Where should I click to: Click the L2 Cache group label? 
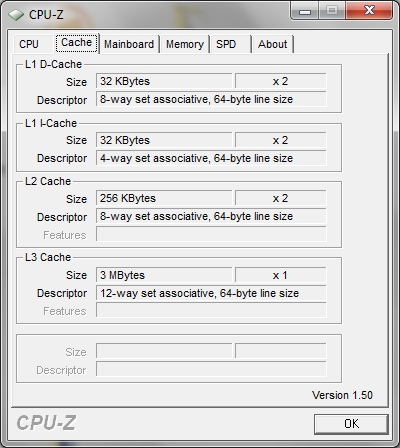coord(48,181)
